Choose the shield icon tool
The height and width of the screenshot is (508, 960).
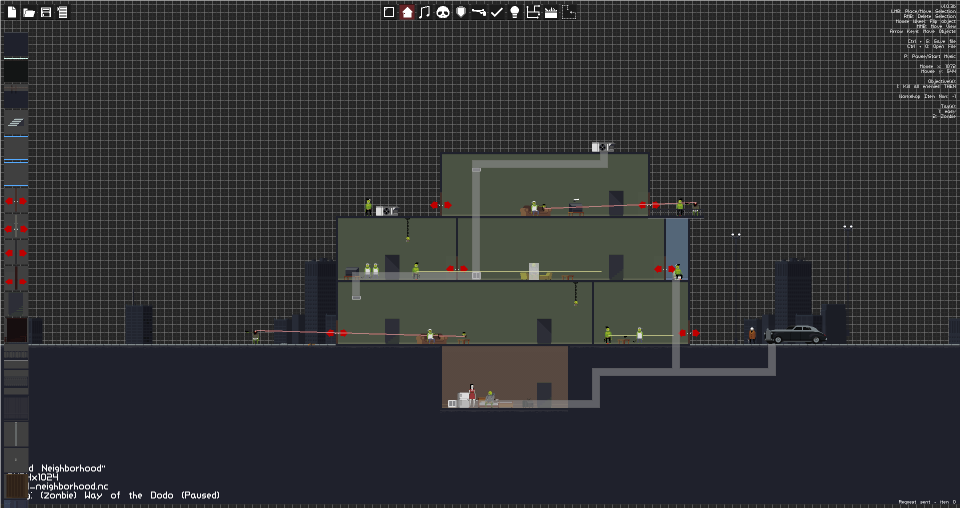[x=461, y=12]
